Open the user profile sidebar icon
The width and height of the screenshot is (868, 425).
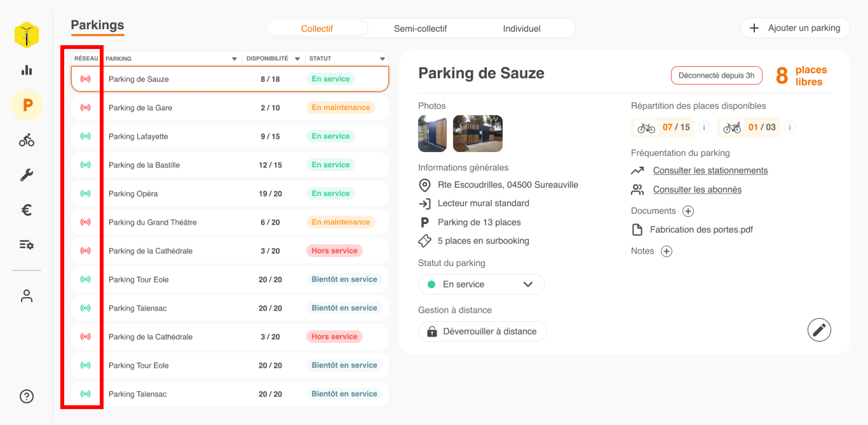tap(27, 296)
